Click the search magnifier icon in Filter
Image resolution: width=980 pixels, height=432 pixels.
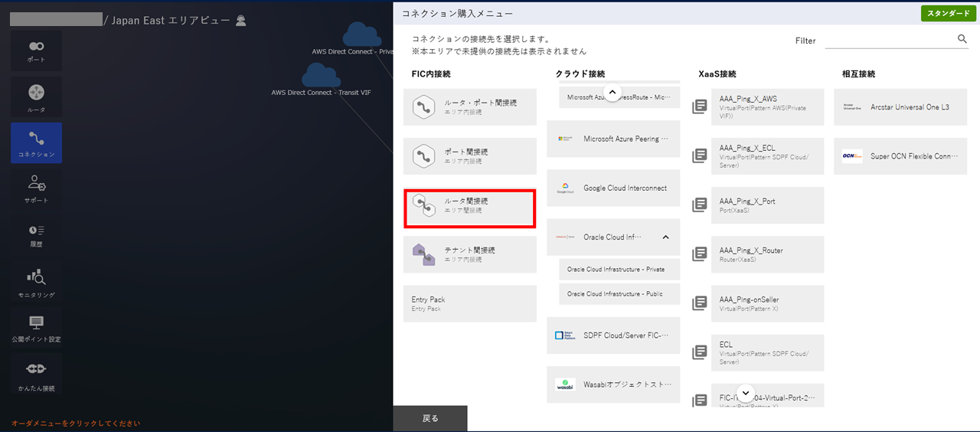click(x=962, y=39)
